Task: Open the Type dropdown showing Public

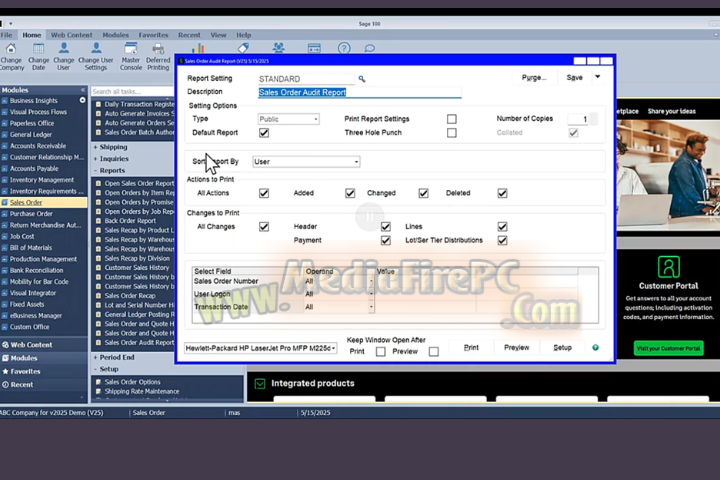Action: [289, 119]
